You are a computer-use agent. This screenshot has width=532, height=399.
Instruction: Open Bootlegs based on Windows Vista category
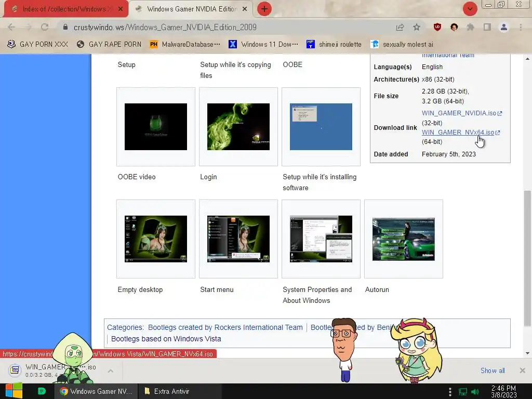(166, 339)
